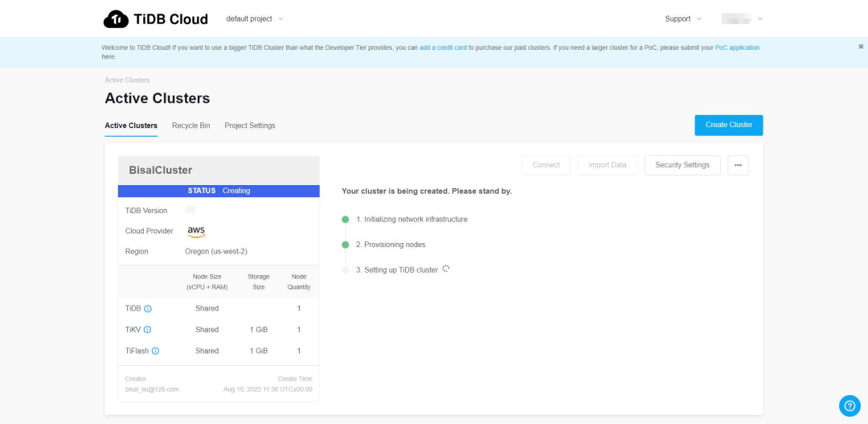Click the BisalCluster name header
The width and height of the screenshot is (868, 424).
161,171
